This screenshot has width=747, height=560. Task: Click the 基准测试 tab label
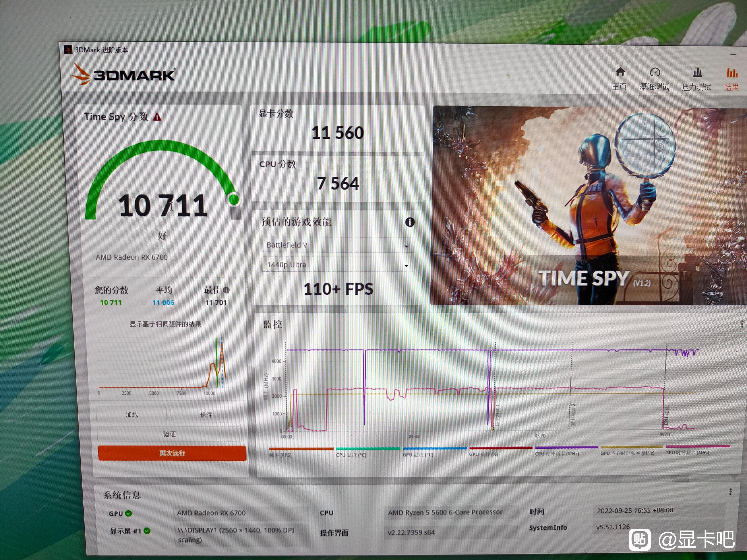coord(655,87)
